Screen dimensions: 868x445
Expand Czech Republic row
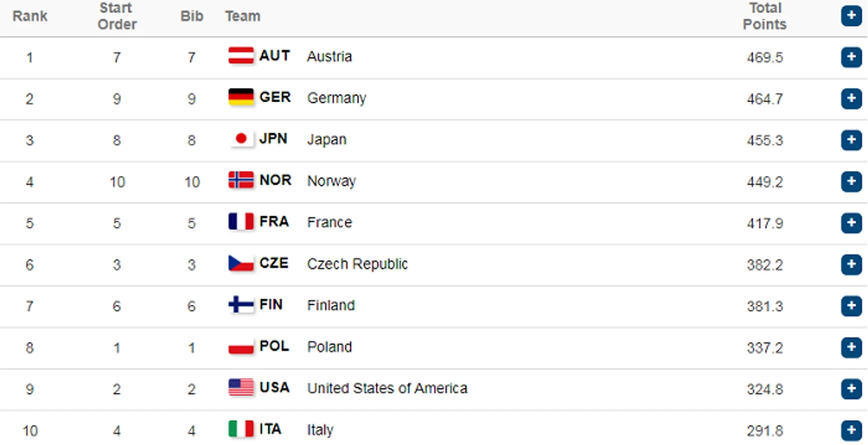click(x=851, y=264)
